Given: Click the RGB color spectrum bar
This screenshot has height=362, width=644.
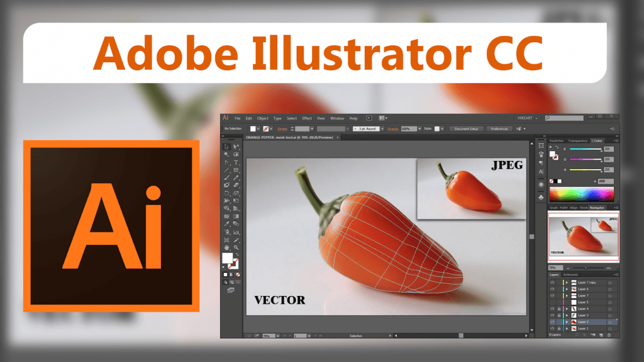Looking at the screenshot, I should coord(583,193).
